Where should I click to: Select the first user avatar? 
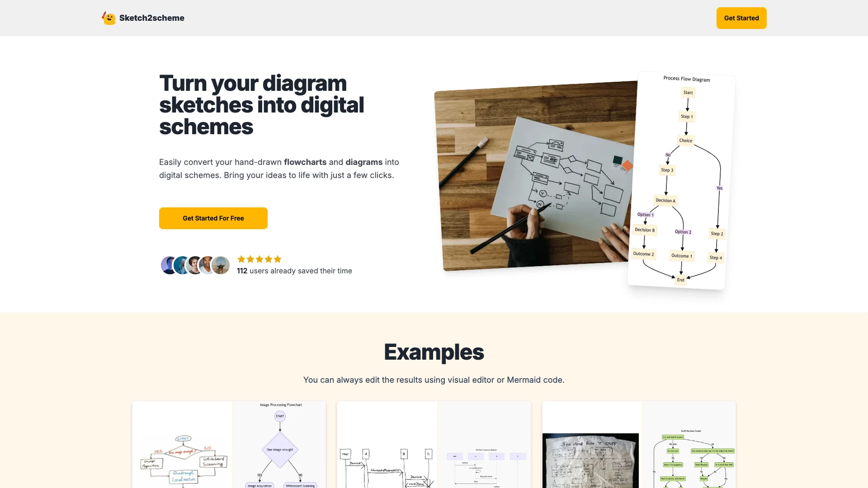(x=169, y=265)
